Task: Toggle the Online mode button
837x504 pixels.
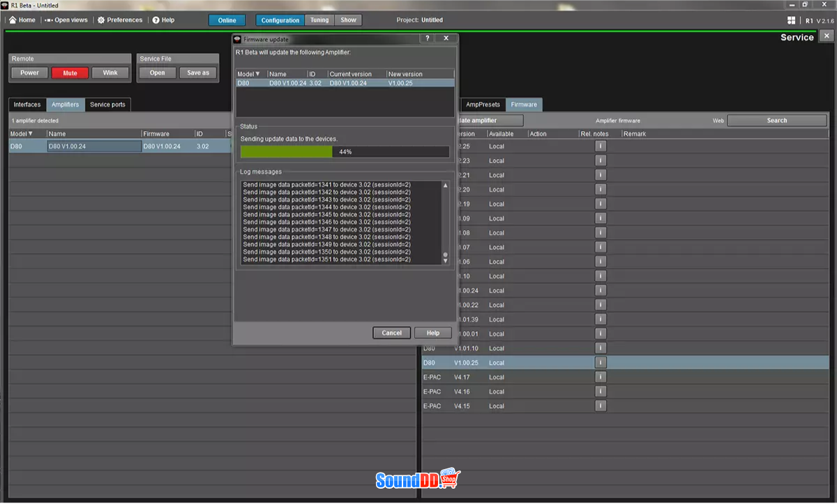Action: (x=227, y=20)
